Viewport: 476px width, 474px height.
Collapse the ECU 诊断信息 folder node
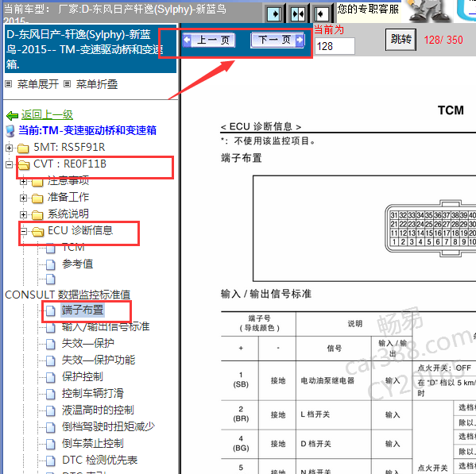23,231
